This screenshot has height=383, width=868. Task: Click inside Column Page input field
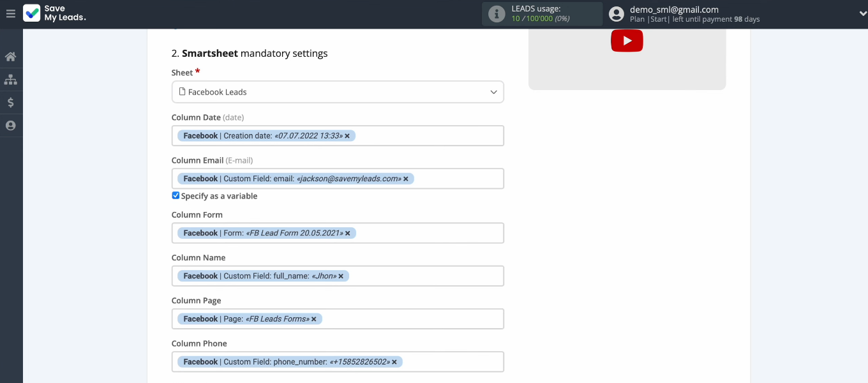pos(338,319)
